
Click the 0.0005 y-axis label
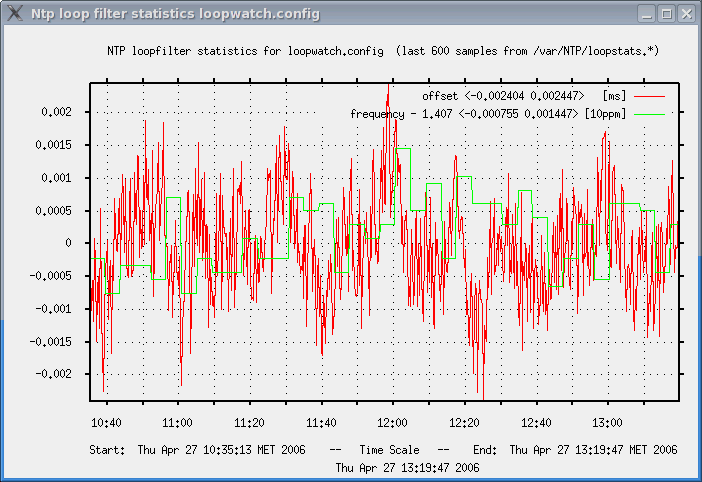(x=53, y=211)
